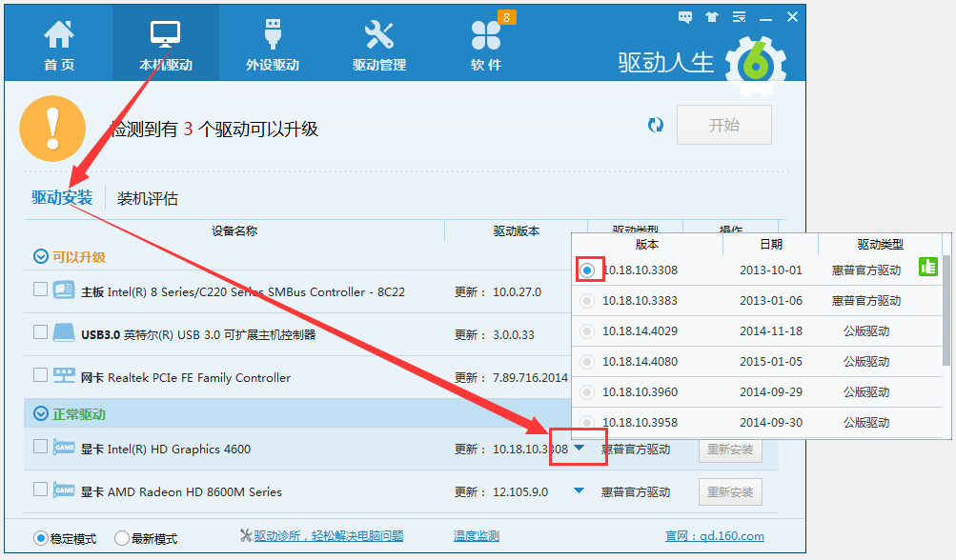Click date 2014-11-18 in version list
956x560 pixels.
(x=771, y=330)
